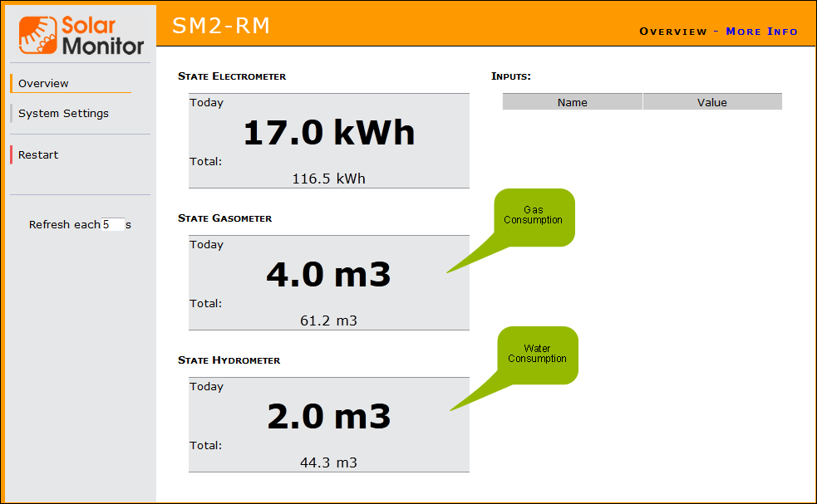The image size is (817, 504).
Task: Click the Restart link in sidebar
Action: pos(38,154)
